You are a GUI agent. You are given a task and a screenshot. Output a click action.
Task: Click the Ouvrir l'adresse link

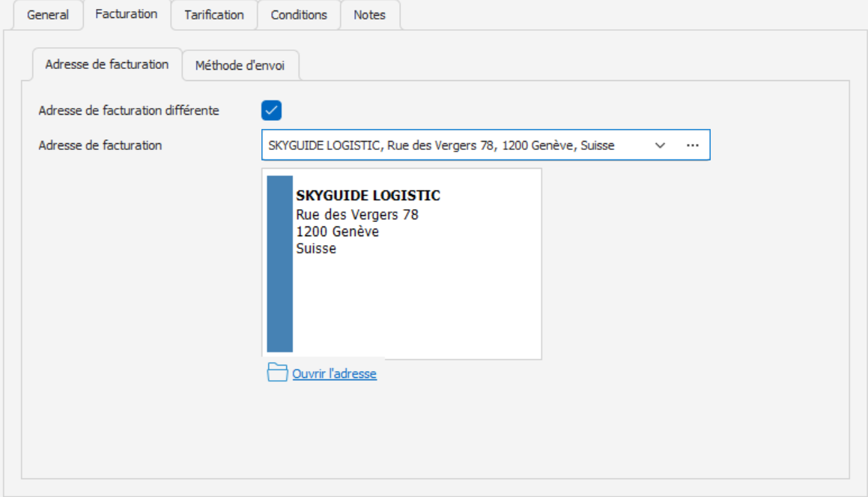coord(334,374)
